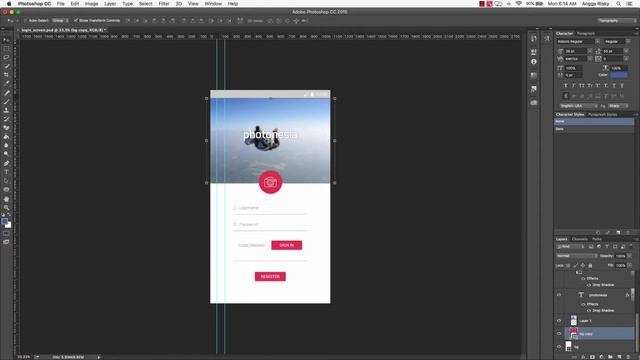Select the Lasso tool
This screenshot has width=640, height=360.
[x=6, y=58]
